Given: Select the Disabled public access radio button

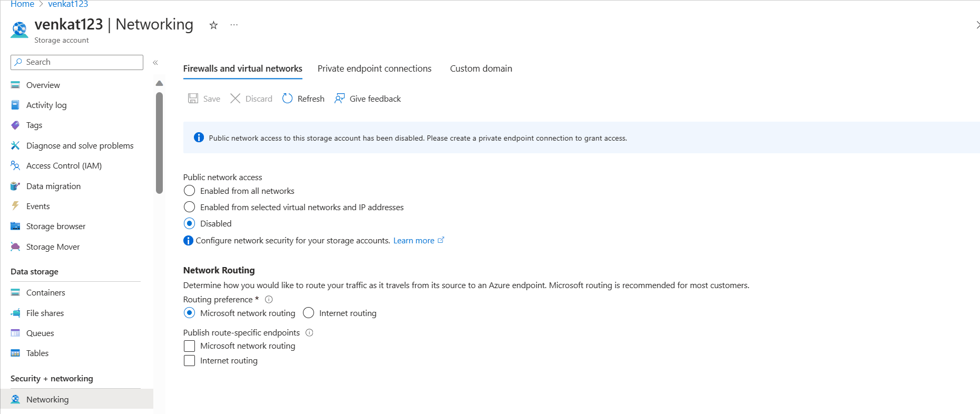Looking at the screenshot, I should click(189, 223).
